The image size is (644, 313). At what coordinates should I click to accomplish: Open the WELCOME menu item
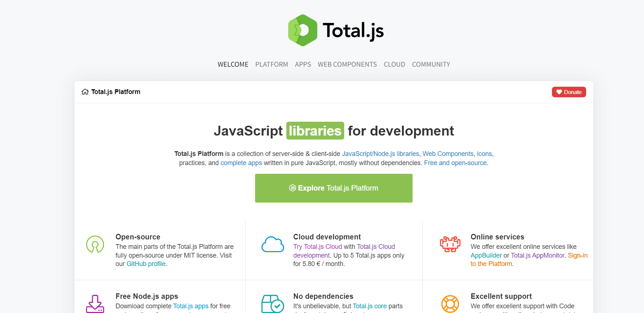point(233,64)
